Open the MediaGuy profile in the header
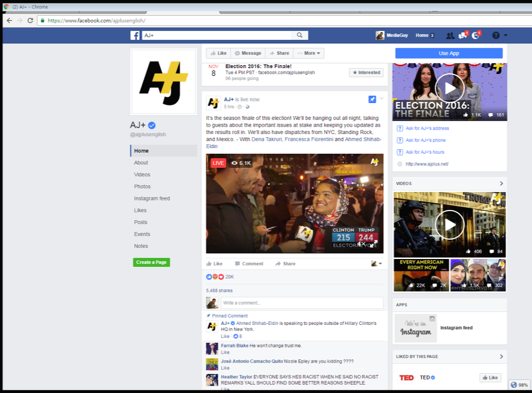This screenshot has width=532, height=393. pos(392,35)
